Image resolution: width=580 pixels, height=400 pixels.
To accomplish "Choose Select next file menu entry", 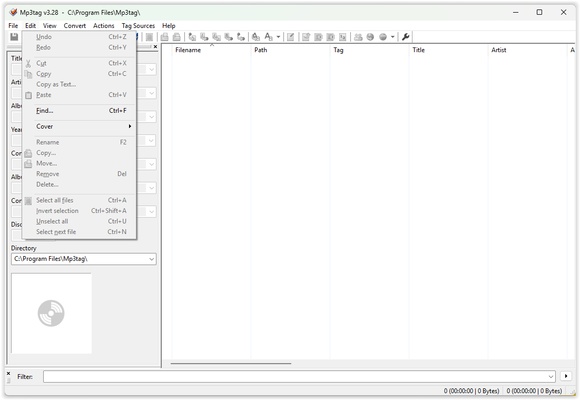I will [x=79, y=232].
